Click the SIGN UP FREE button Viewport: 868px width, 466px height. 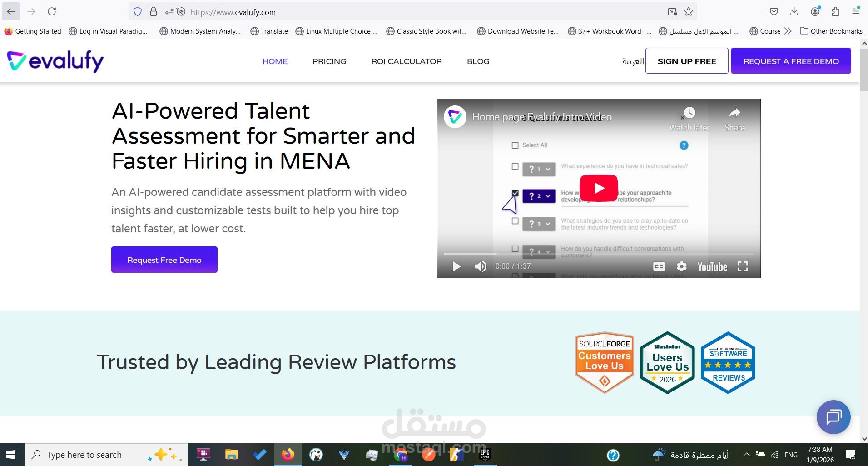click(x=687, y=61)
